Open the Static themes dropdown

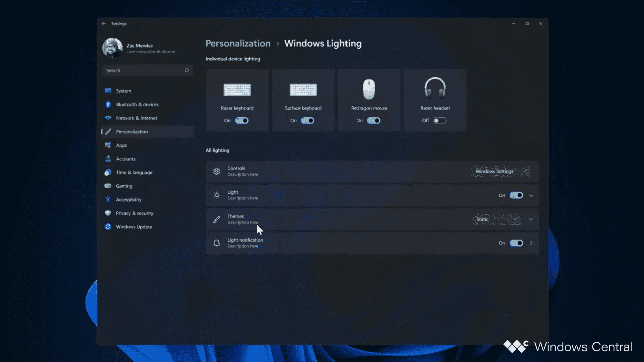[496, 219]
